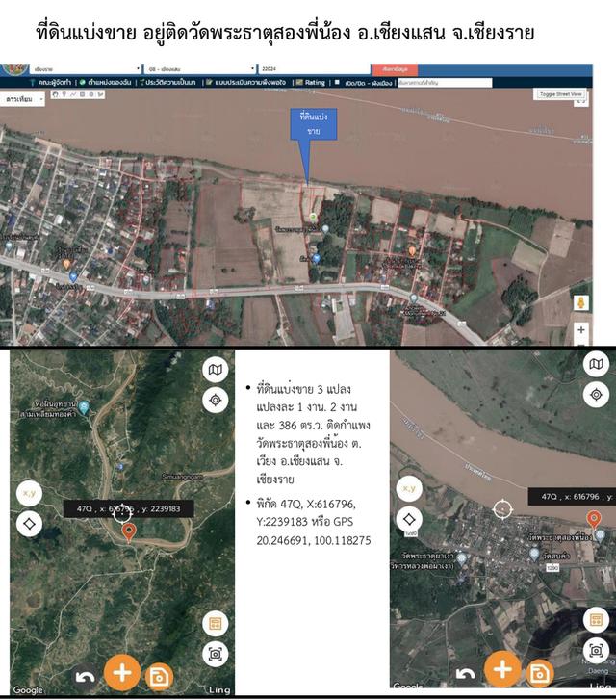Tap the screenshot capture icon on the left phone map
Image resolution: width=616 pixels, height=700 pixels.
tap(216, 654)
